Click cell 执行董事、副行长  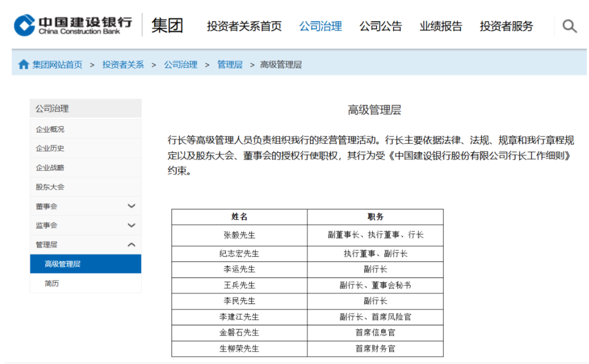[x=375, y=254]
